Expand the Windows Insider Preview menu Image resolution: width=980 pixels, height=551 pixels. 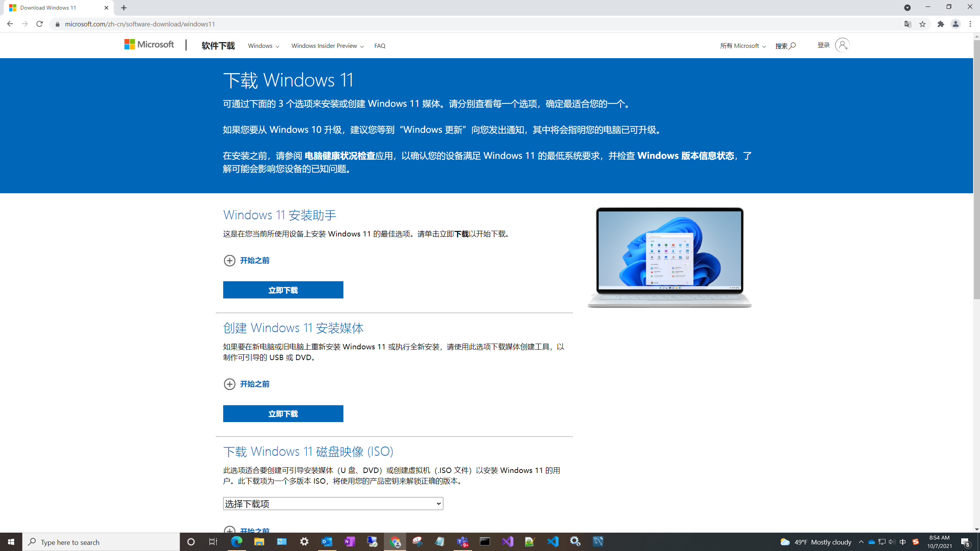328,46
